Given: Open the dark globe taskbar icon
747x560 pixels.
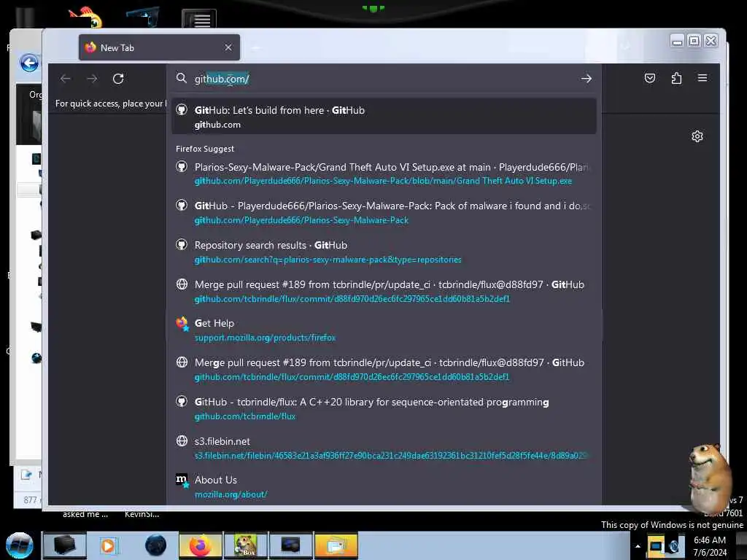Looking at the screenshot, I should click(155, 545).
